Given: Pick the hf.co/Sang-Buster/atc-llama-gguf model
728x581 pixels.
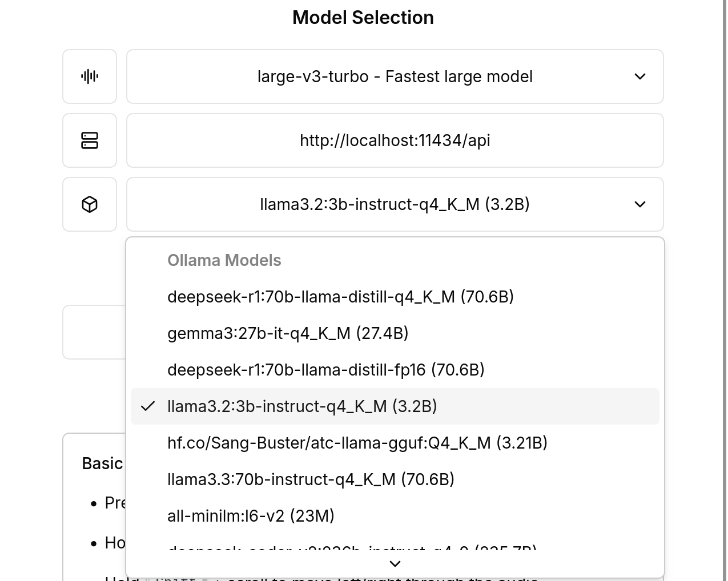Looking at the screenshot, I should pyautogui.click(x=357, y=443).
